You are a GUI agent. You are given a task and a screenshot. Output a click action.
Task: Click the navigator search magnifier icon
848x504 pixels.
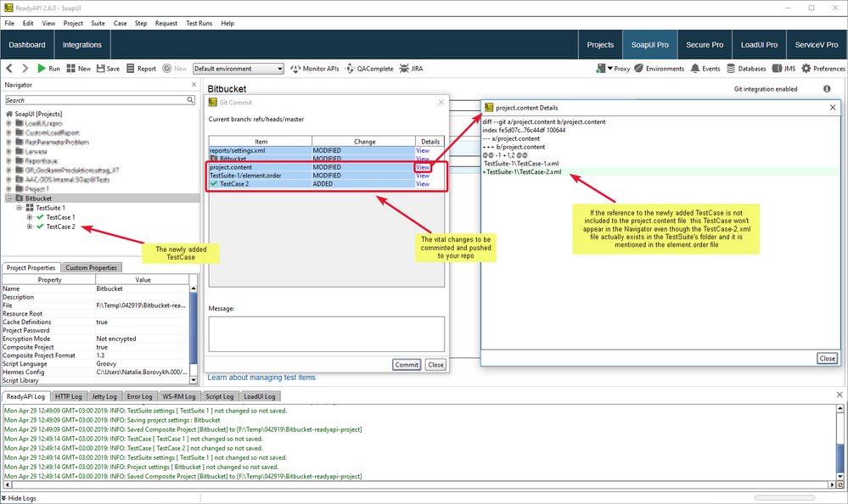[189, 100]
